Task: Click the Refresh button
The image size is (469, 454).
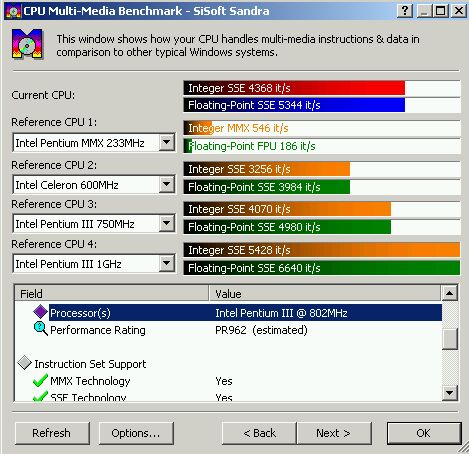Action: coord(52,433)
